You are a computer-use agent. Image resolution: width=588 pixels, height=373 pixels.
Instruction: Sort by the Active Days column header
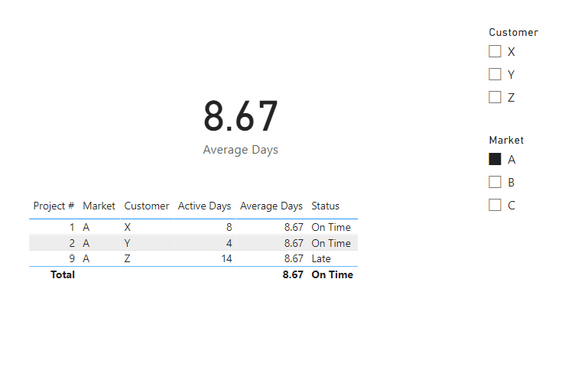204,206
